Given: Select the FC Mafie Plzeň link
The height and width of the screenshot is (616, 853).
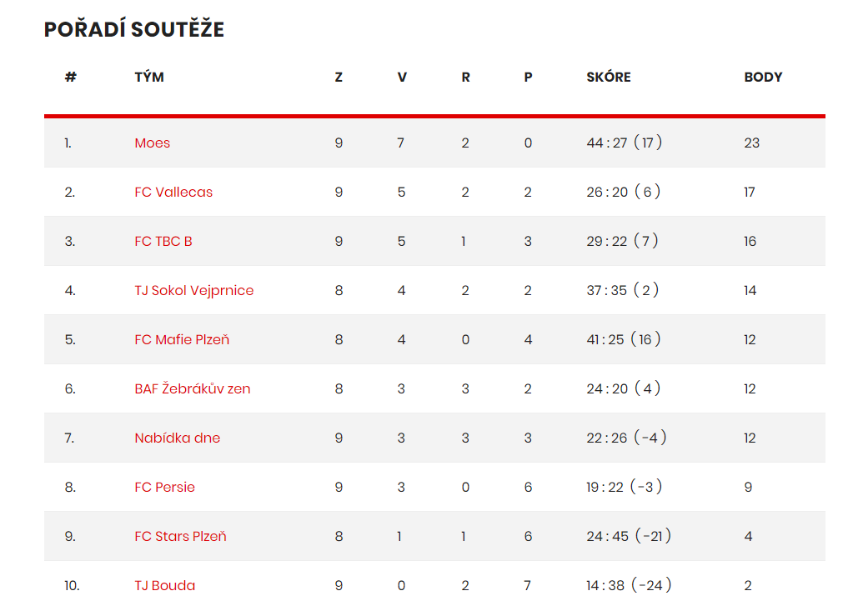Looking at the screenshot, I should coord(182,340).
